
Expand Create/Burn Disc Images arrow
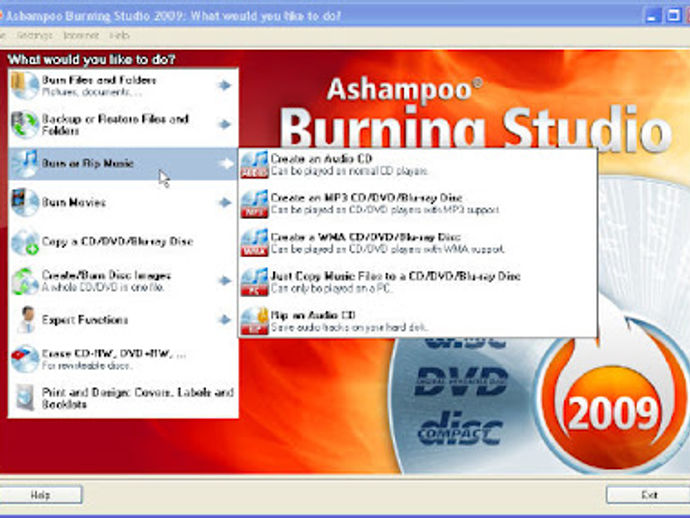(x=225, y=280)
